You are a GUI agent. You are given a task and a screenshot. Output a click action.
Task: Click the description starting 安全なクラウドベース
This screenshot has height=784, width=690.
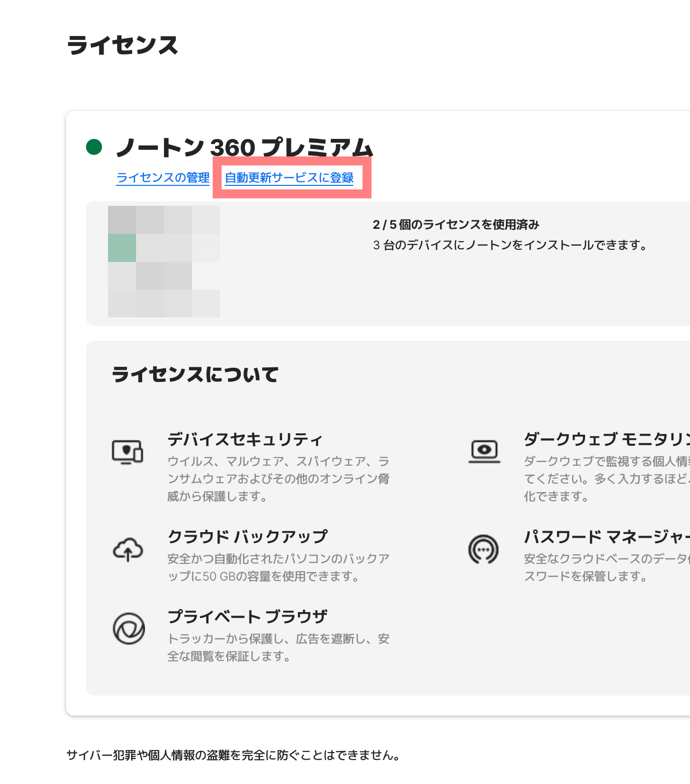(607, 567)
